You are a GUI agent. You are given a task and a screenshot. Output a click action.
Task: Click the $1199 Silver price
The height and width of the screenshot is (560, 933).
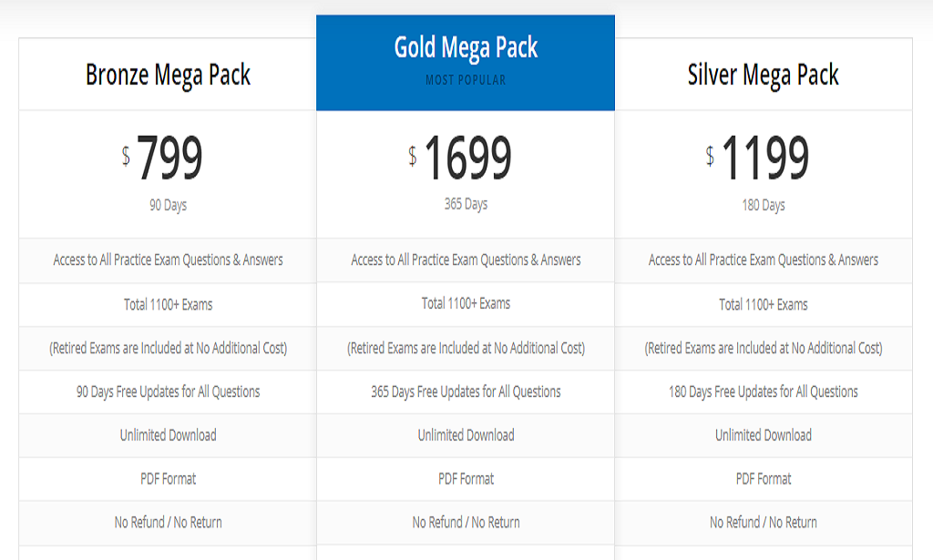point(757,158)
